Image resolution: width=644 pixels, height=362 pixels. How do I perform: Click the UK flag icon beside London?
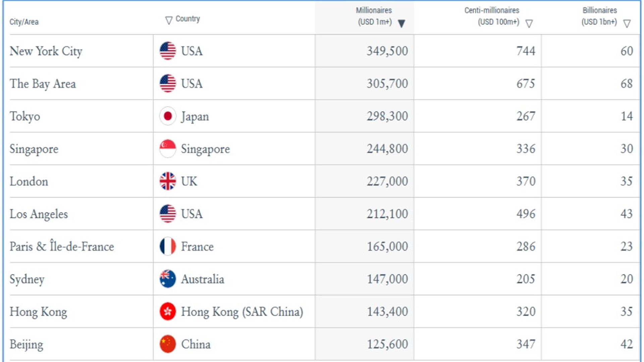168,181
